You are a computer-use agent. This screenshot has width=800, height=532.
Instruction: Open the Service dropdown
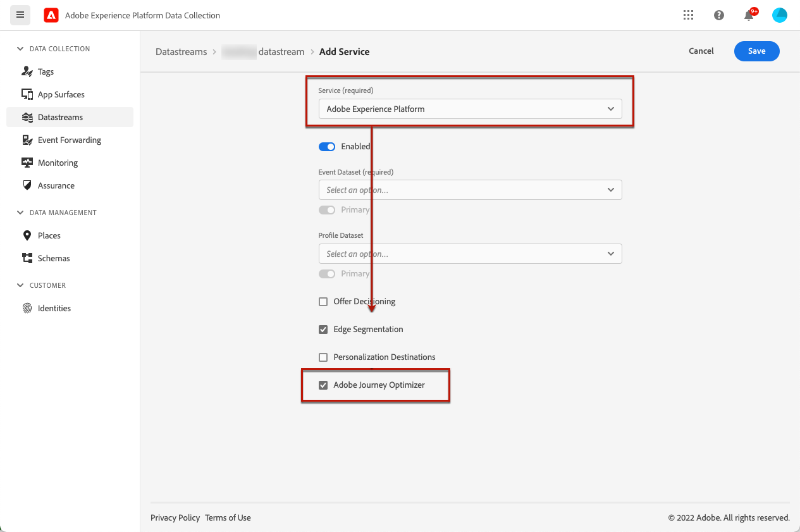pos(470,109)
